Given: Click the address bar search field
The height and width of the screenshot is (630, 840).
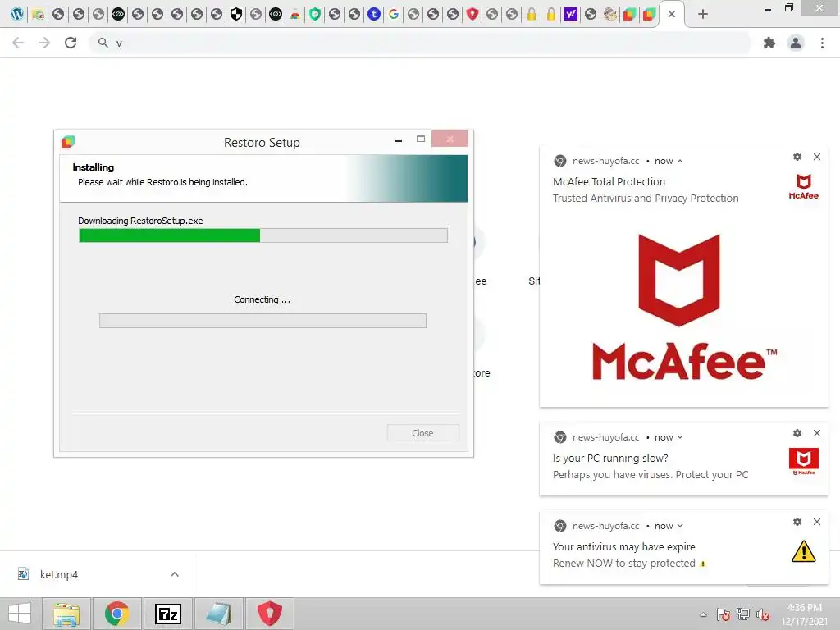Looking at the screenshot, I should (x=421, y=43).
